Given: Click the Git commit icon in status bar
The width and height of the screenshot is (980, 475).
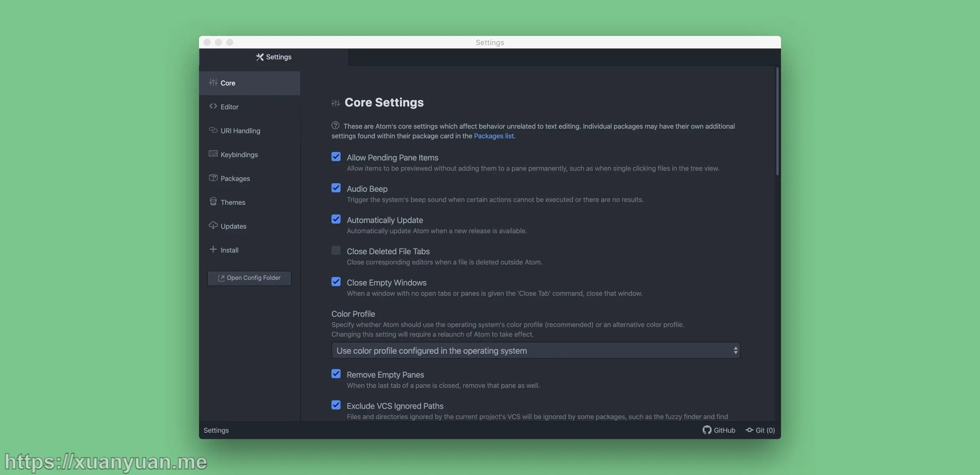Looking at the screenshot, I should pyautogui.click(x=750, y=430).
